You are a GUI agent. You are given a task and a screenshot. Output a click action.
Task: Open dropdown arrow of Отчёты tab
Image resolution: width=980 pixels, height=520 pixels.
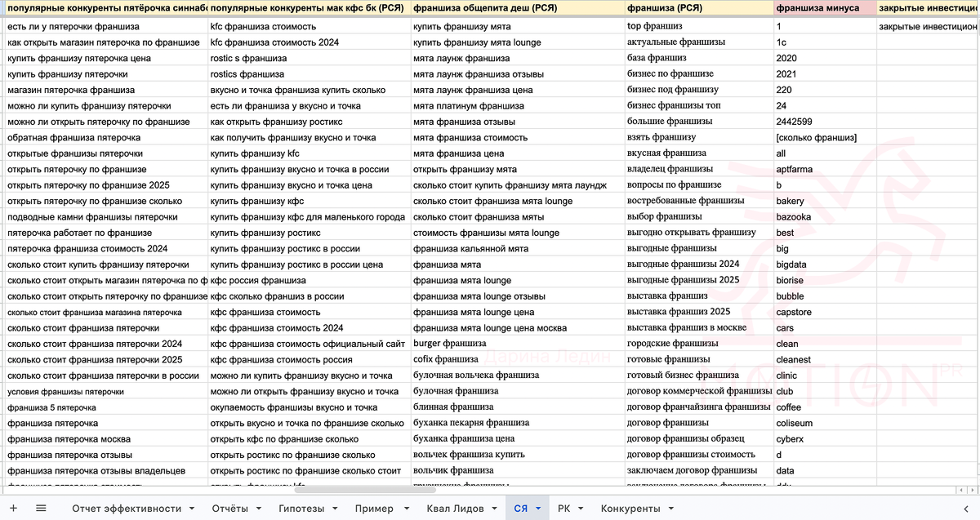click(x=258, y=509)
